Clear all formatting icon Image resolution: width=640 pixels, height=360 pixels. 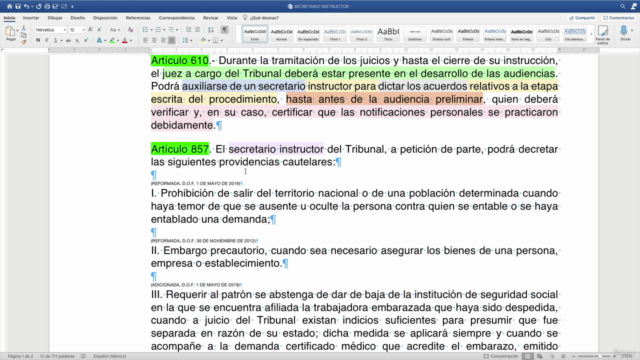click(131, 30)
